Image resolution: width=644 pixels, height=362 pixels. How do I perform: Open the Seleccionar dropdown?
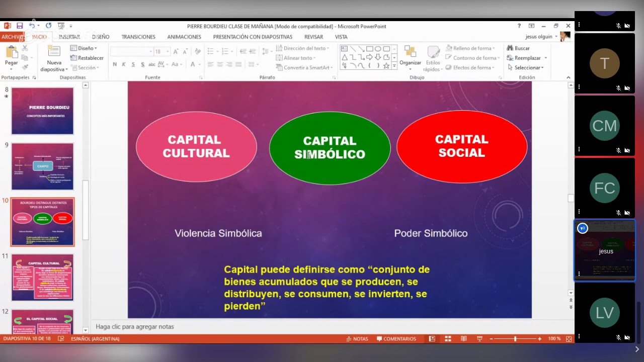pos(525,67)
